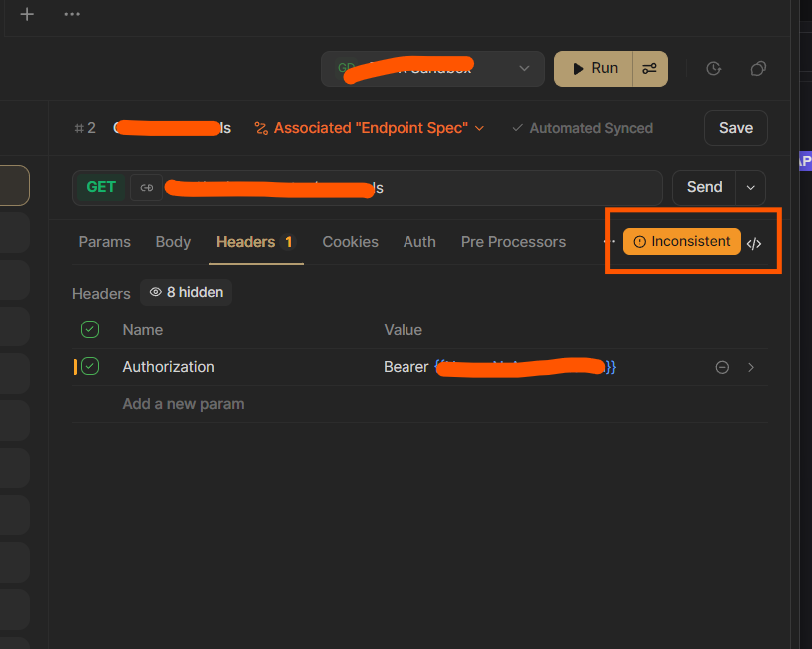Toggle the select-all headers checkbox

[90, 329]
